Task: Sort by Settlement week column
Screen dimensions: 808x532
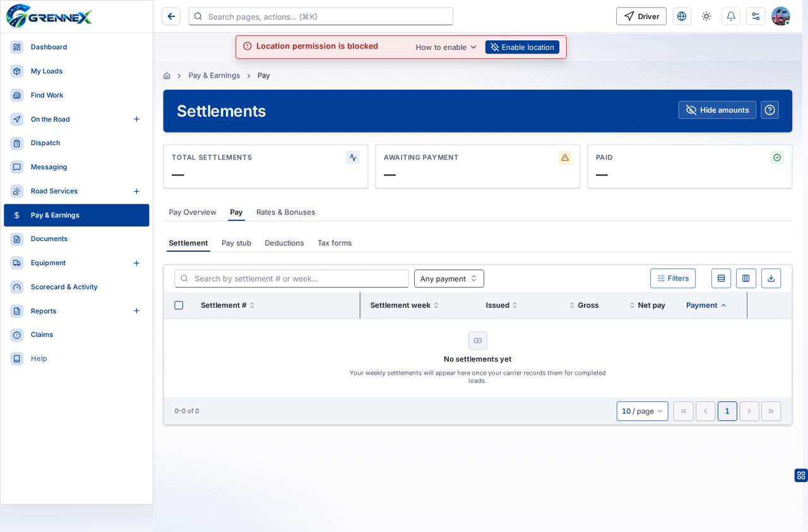Action: [x=404, y=305]
